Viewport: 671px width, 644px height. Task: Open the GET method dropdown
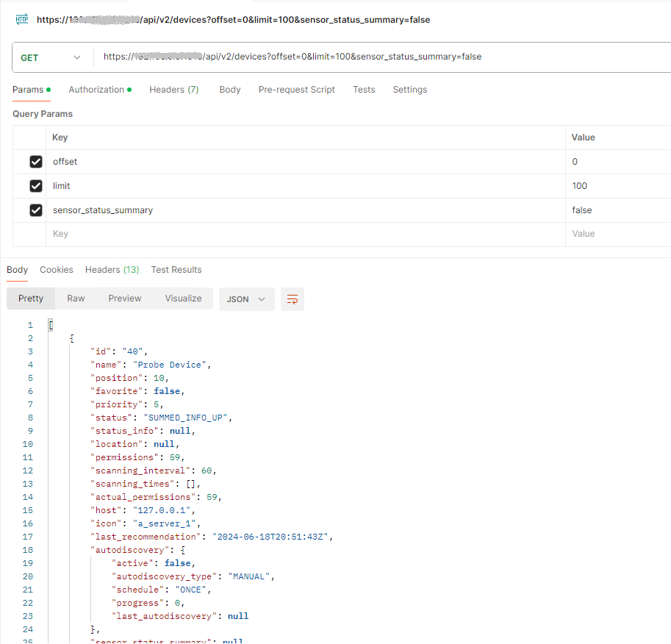tap(50, 57)
